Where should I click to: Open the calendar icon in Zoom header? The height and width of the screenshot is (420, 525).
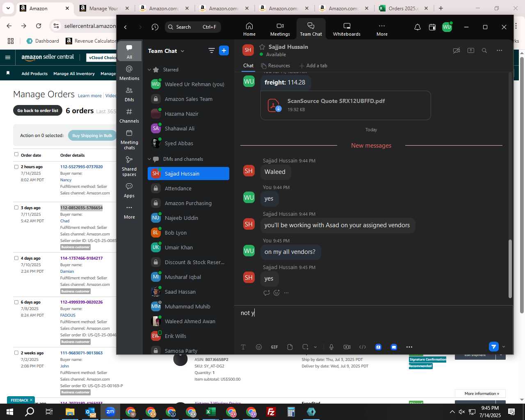tap(432, 27)
